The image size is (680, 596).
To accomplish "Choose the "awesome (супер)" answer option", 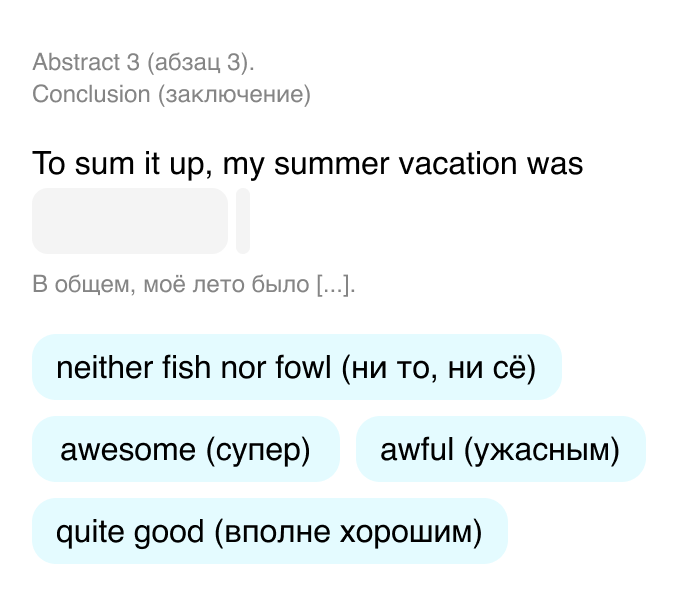I will pos(186,449).
